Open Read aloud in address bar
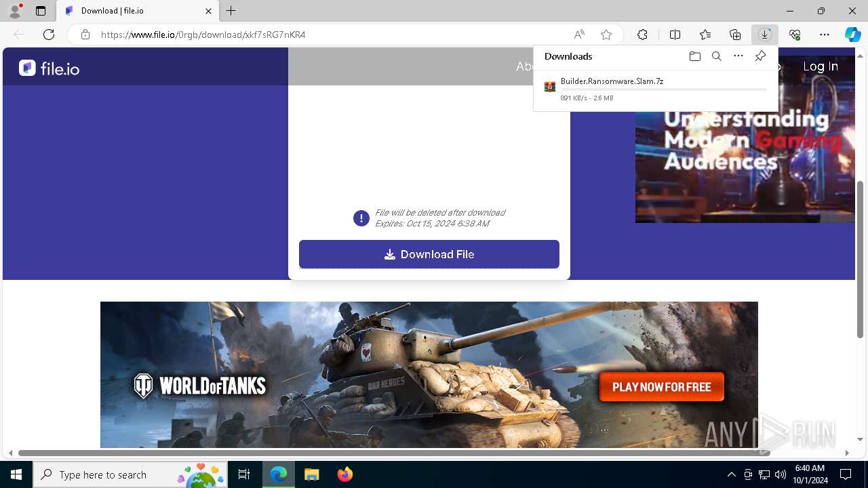This screenshot has height=488, width=868. pos(579,35)
